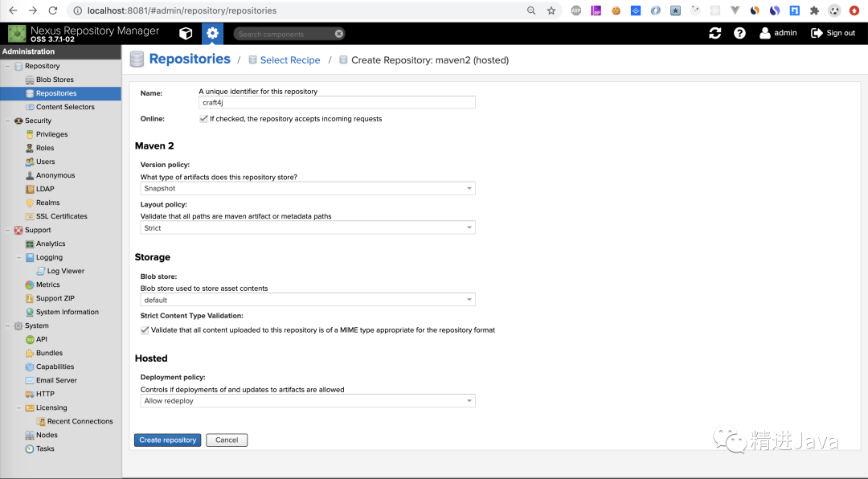
Task: Click the admin user icon
Action: coord(764,33)
